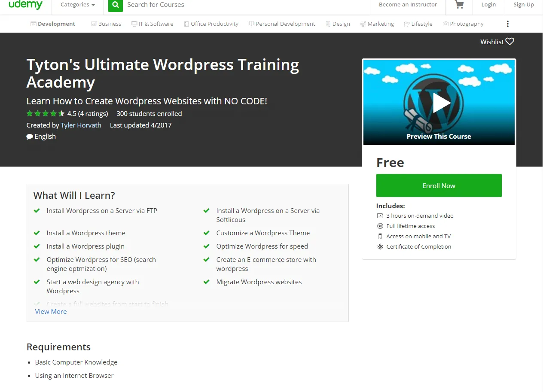Click the checkmark beside Optimize Wordpress for SEO
Screen dimensions: 543x392
pos(37,260)
